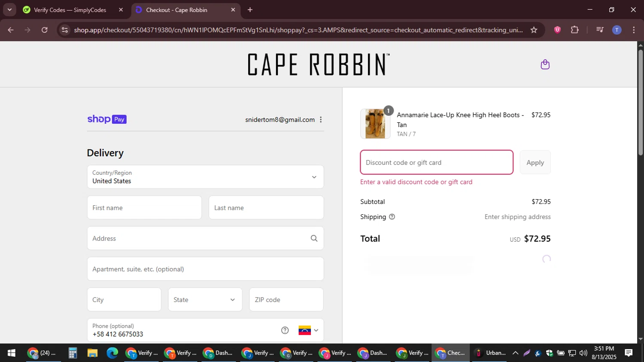The width and height of the screenshot is (644, 362).
Task: Click the Total USD $72.95 amount
Action: (530, 239)
